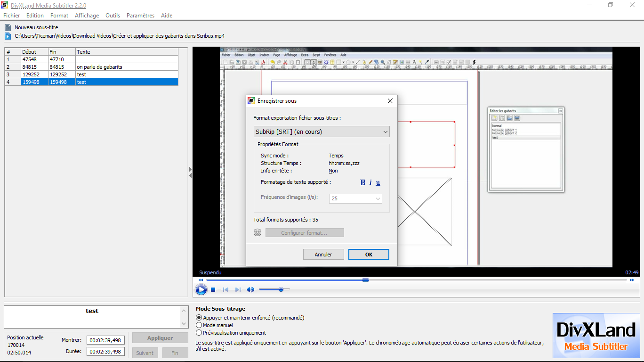Image resolution: width=644 pixels, height=362 pixels.
Task: Click the Bold formatting icon
Action: coord(362,183)
